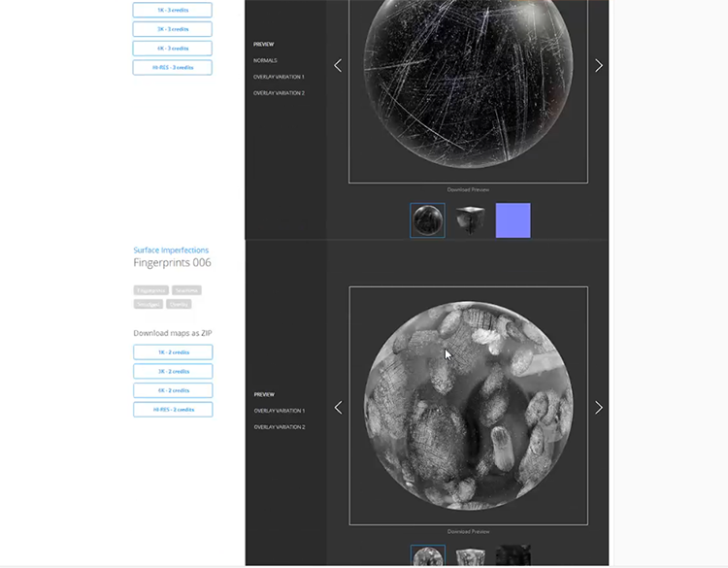Show Overlay Variation 1 for Fingerprints 006
This screenshot has width=728, height=568.
coord(280,411)
